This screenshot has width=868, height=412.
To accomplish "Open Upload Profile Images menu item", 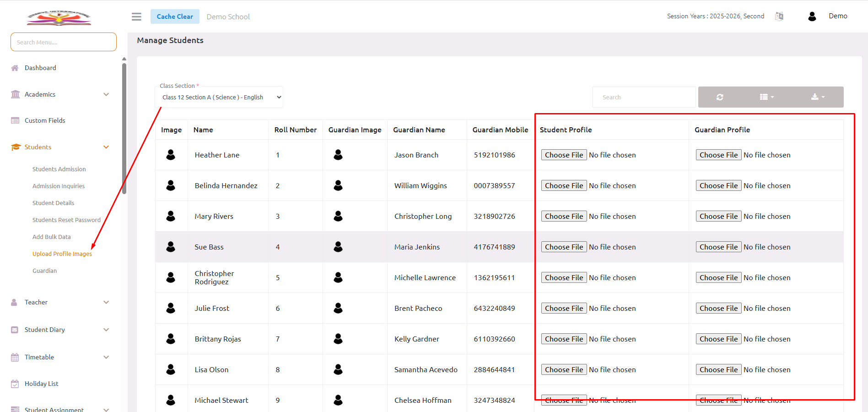I will tap(62, 254).
